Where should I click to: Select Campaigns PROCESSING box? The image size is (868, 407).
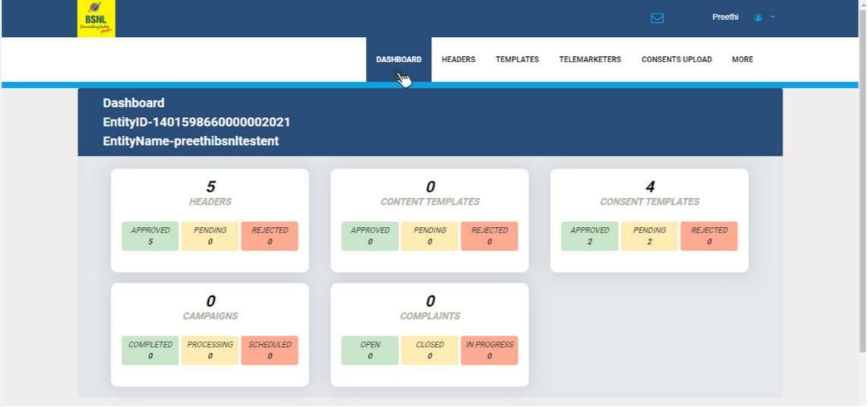pyautogui.click(x=210, y=351)
